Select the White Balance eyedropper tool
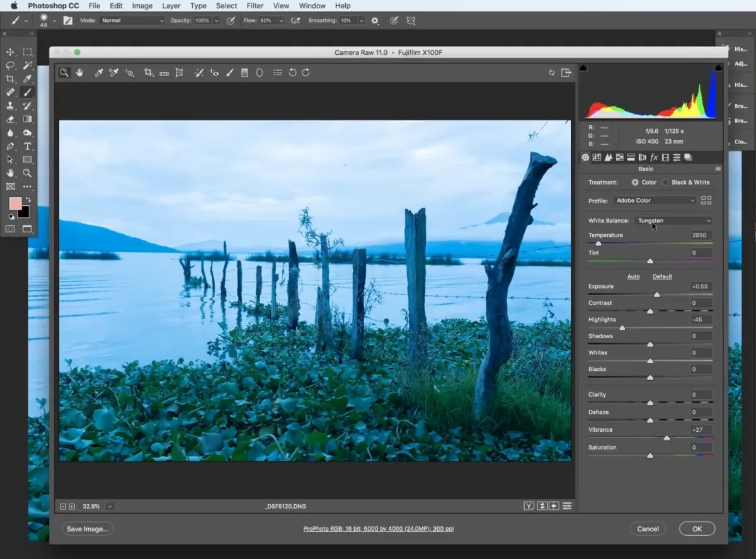Image resolution: width=756 pixels, height=559 pixels. [x=98, y=72]
